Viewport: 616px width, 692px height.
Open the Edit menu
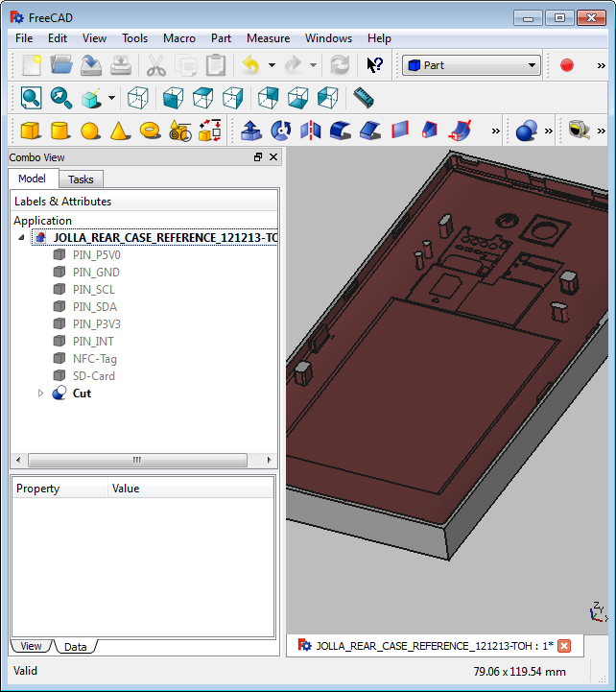coord(58,38)
